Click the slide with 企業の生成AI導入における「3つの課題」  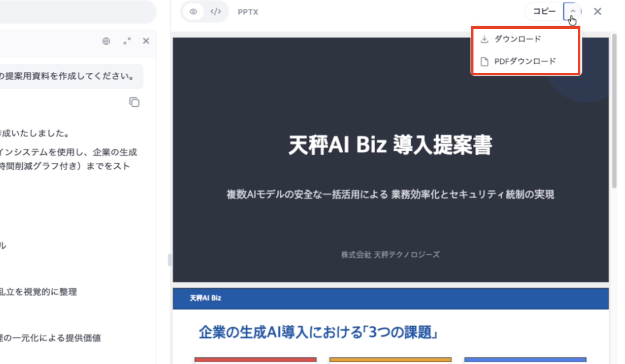point(390,326)
